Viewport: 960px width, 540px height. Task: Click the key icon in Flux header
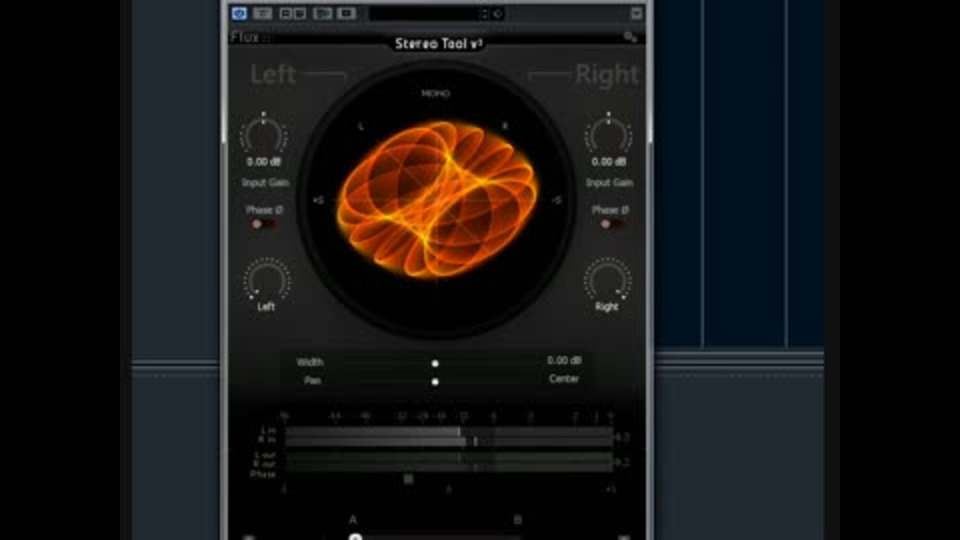tap(630, 37)
